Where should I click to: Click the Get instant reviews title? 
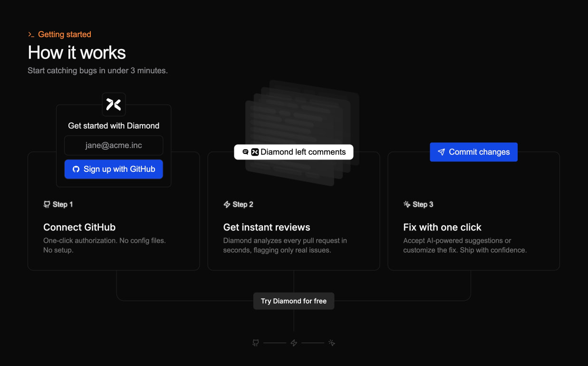point(267,227)
